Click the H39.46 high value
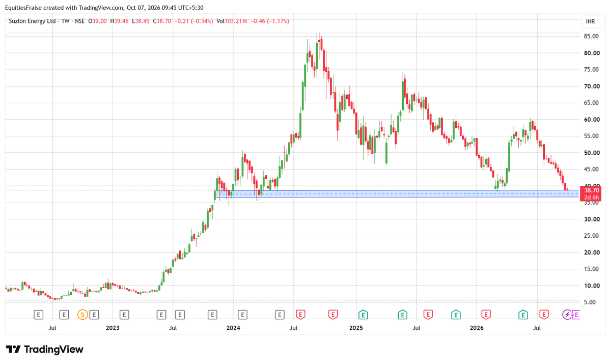This screenshot has height=364, width=611. 119,21
